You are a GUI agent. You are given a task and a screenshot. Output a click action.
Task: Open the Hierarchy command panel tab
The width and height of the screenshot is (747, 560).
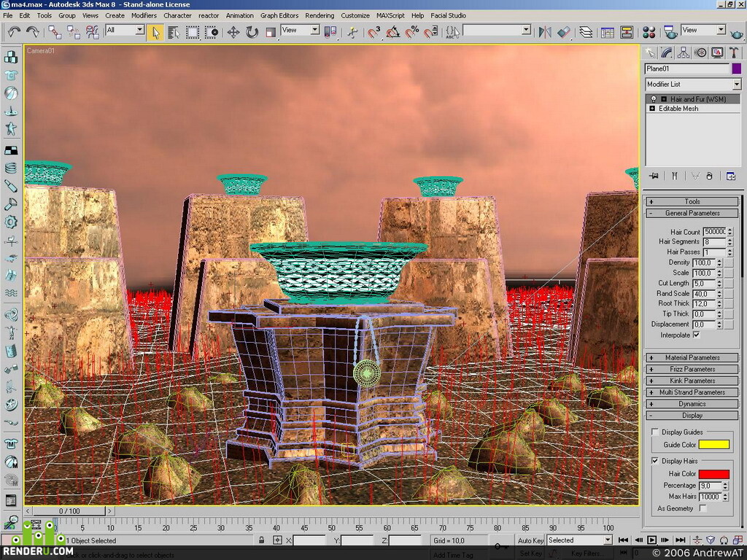click(x=683, y=52)
